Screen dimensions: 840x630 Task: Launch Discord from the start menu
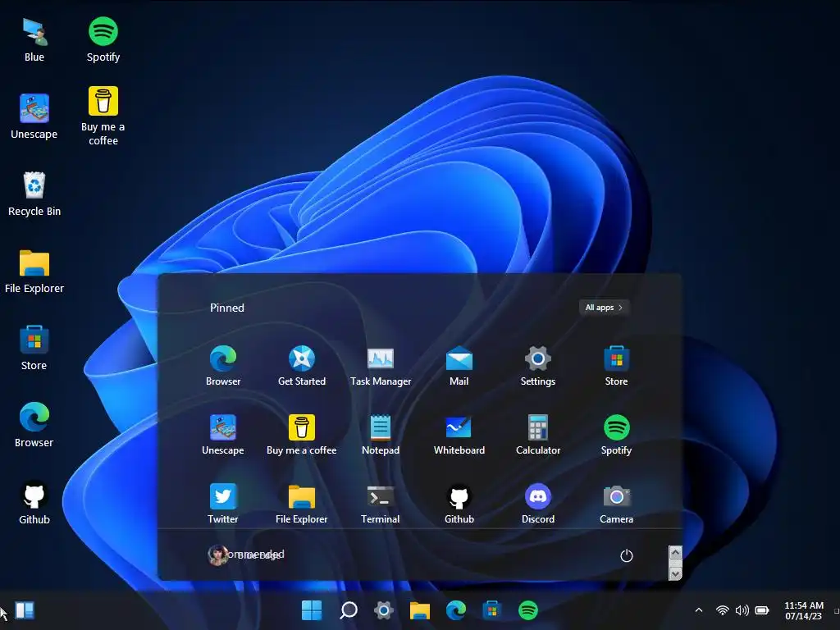tap(538, 504)
